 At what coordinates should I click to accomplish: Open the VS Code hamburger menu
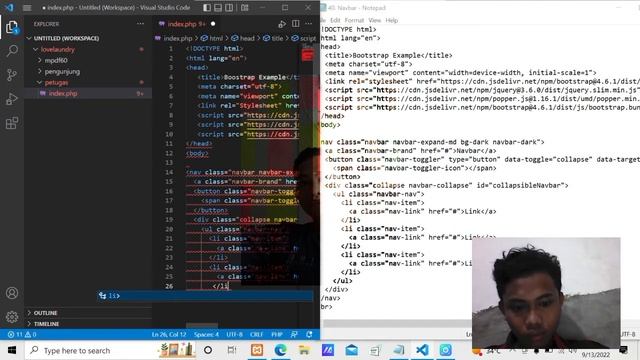[x=27, y=8]
